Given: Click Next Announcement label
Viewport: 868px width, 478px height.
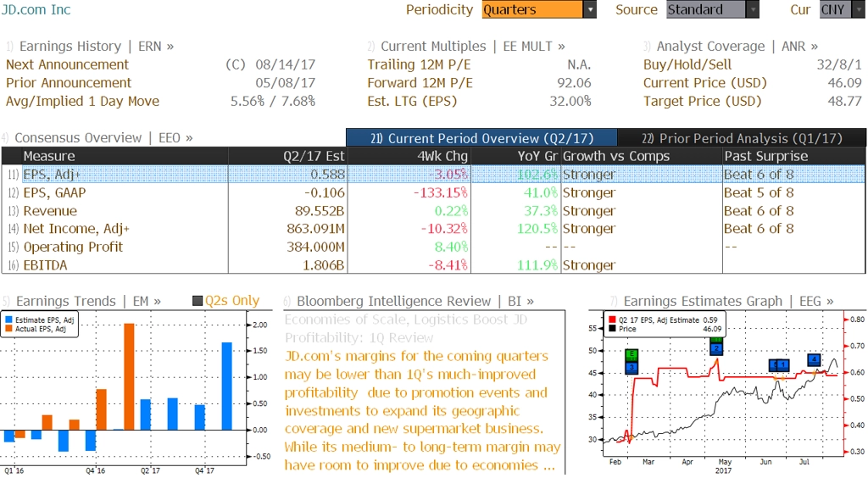Looking at the screenshot, I should (x=67, y=64).
